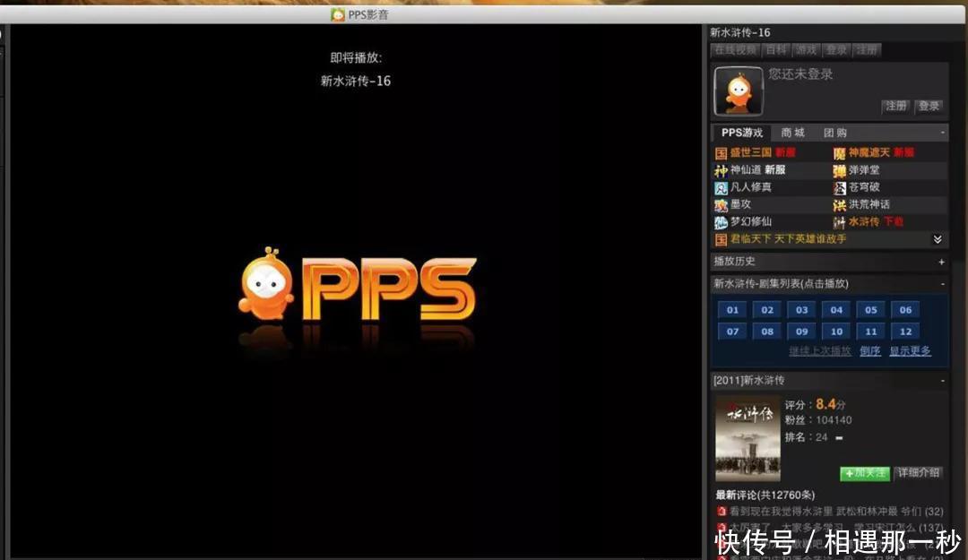Viewport: 968px width, 560px height.
Task: Play episode 05 from the episode list
Action: point(870,309)
